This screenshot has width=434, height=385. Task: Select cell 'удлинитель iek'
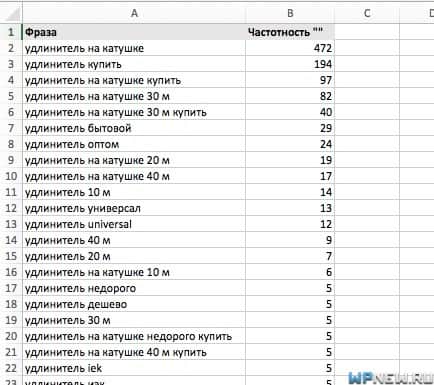pos(134,368)
